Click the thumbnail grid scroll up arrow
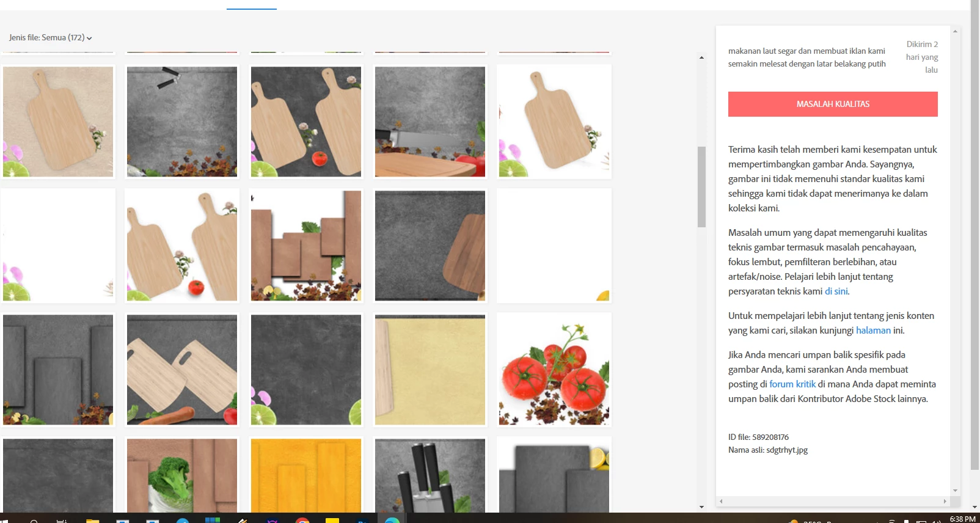The width and height of the screenshot is (980, 523). (x=701, y=57)
